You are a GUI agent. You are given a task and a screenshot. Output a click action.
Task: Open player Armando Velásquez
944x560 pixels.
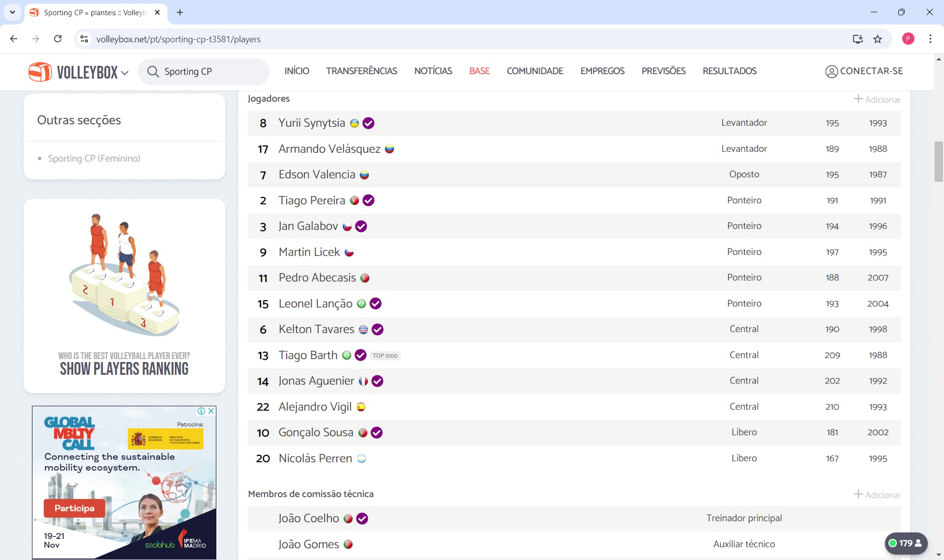[329, 149]
